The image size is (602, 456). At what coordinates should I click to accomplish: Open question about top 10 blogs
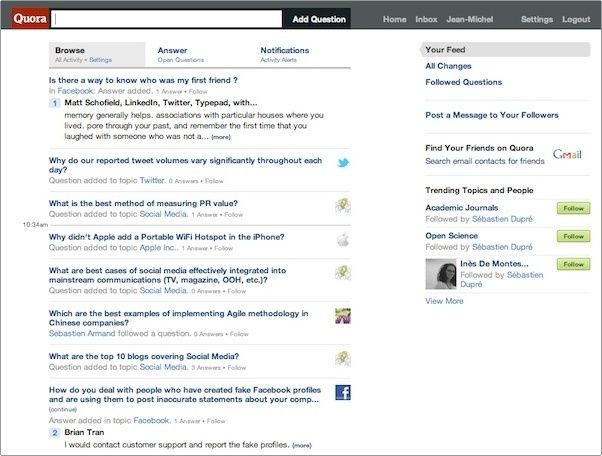144,357
